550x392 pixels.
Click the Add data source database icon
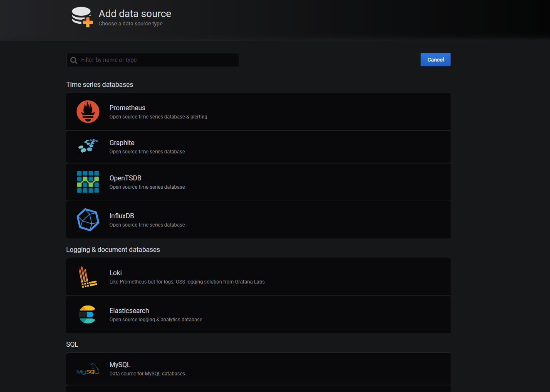pyautogui.click(x=82, y=17)
